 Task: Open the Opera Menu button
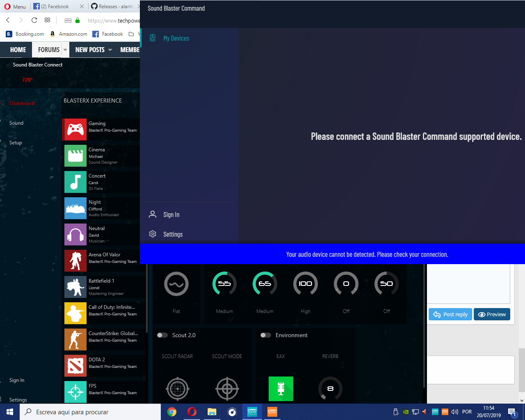click(15, 7)
